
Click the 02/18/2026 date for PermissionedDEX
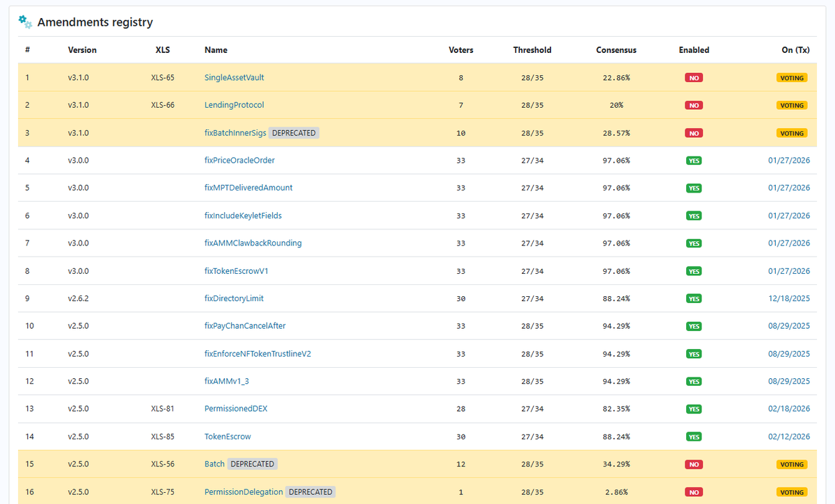pyautogui.click(x=789, y=409)
